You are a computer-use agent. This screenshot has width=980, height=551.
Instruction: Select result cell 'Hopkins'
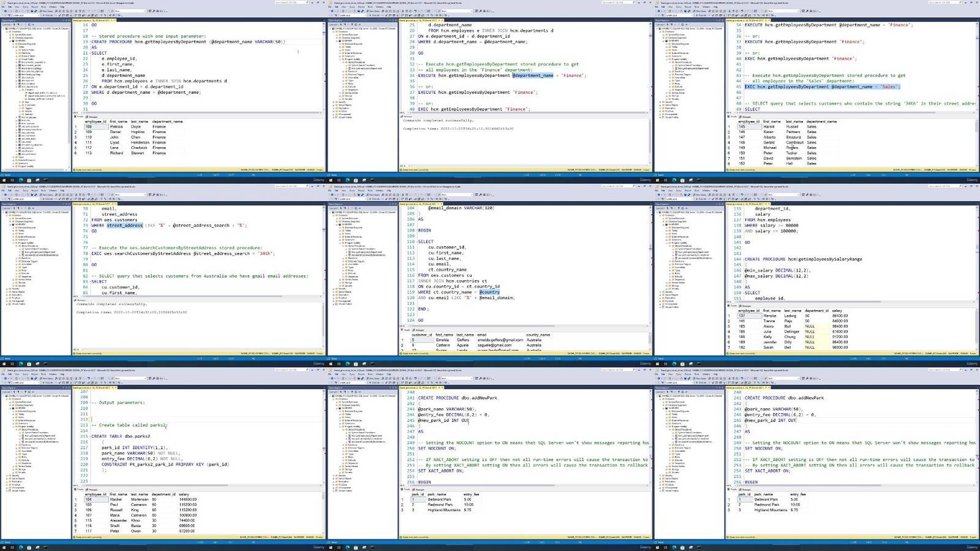[x=138, y=132]
